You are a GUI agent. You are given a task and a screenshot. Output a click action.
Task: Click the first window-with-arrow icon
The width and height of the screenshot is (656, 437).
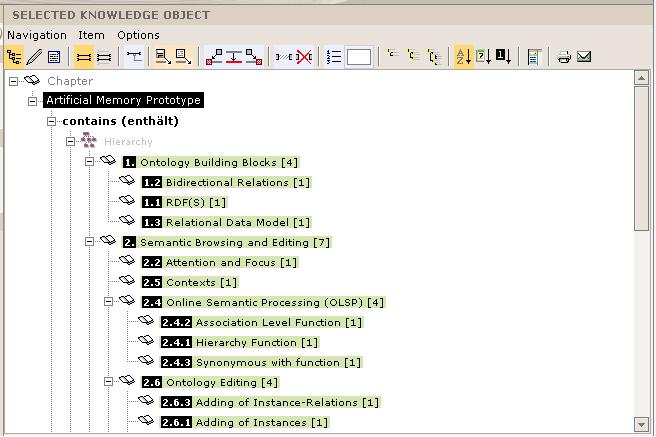pos(163,56)
